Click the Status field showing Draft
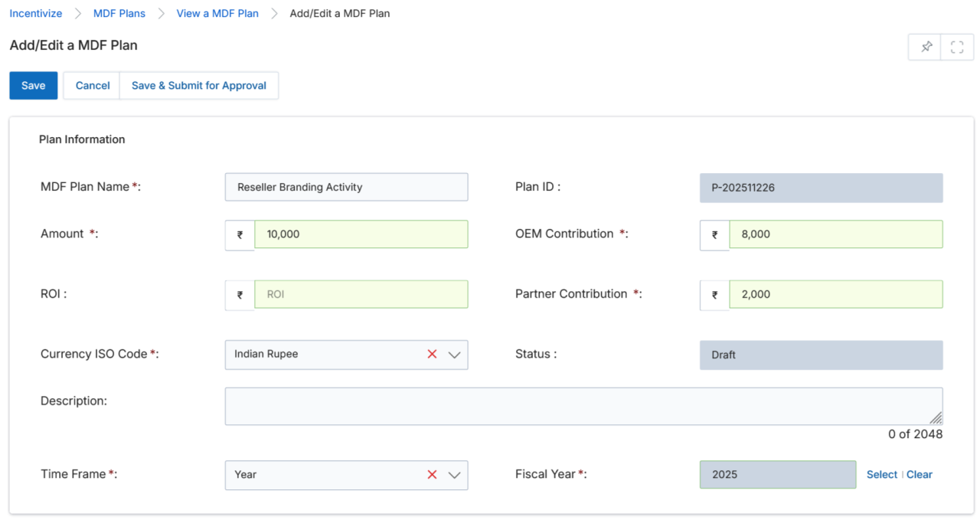The width and height of the screenshot is (980, 520). (821, 355)
